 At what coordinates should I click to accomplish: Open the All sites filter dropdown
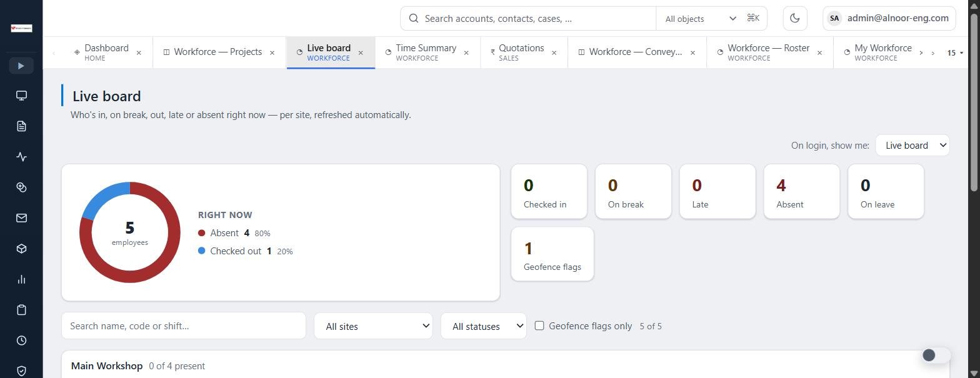(x=373, y=326)
